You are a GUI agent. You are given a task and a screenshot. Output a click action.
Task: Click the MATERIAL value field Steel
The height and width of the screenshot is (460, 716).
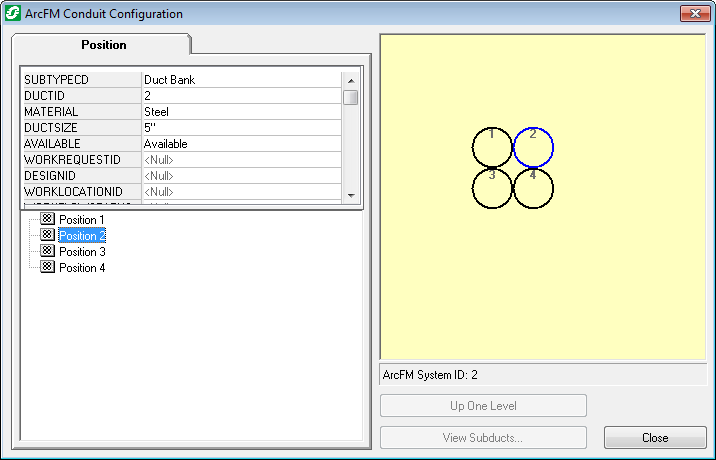click(240, 112)
